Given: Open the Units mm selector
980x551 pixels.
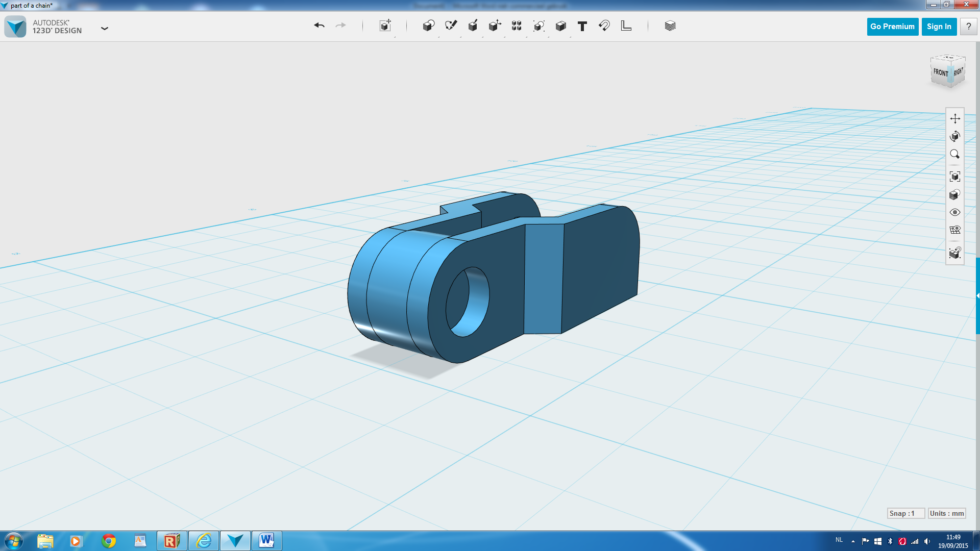Looking at the screenshot, I should point(947,513).
